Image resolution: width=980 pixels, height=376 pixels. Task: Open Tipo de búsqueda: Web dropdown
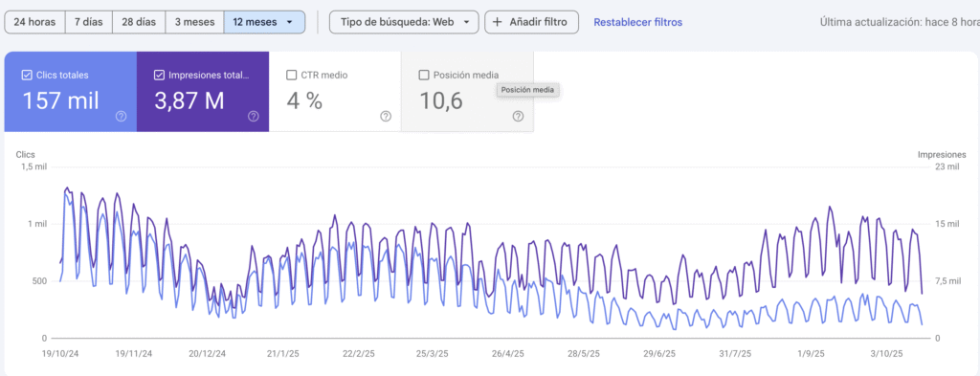click(405, 22)
